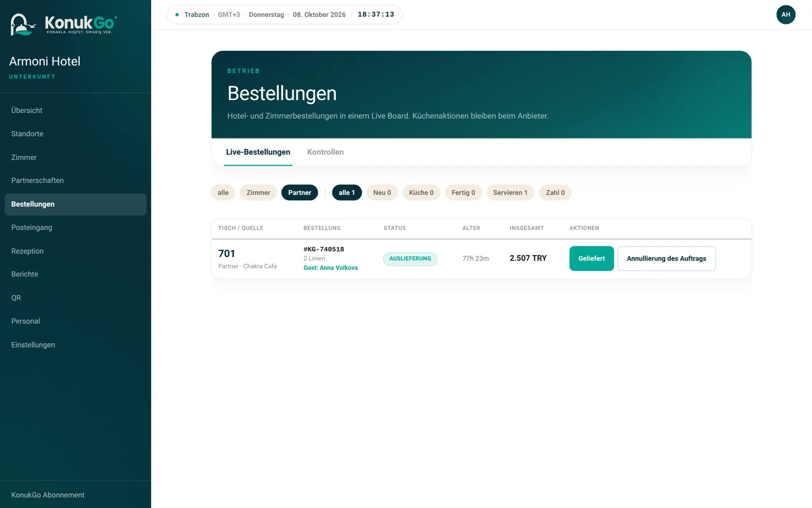Screen dimensions: 812x508
Task: Click 'Partner · Chakra Cafe' source text
Action: [x=248, y=266]
